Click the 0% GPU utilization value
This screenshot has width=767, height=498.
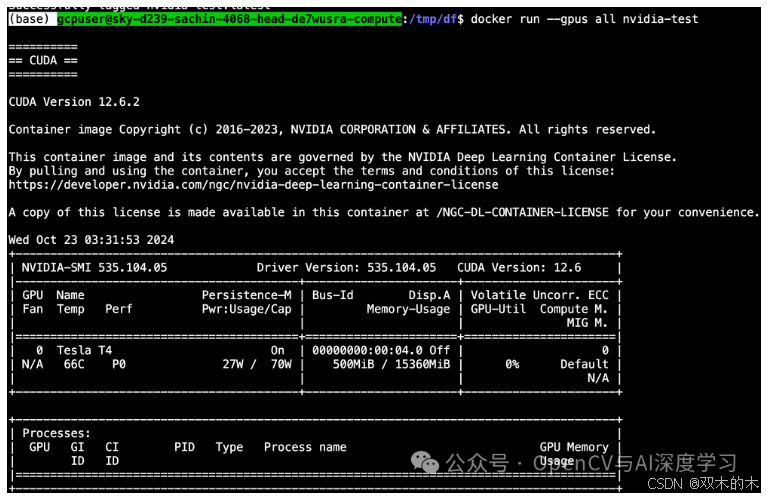coord(512,364)
